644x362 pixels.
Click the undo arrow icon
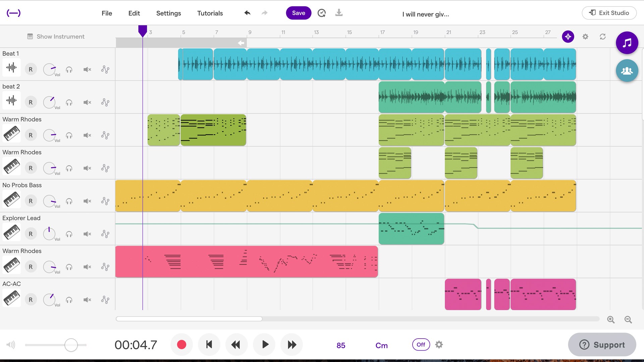coord(248,13)
